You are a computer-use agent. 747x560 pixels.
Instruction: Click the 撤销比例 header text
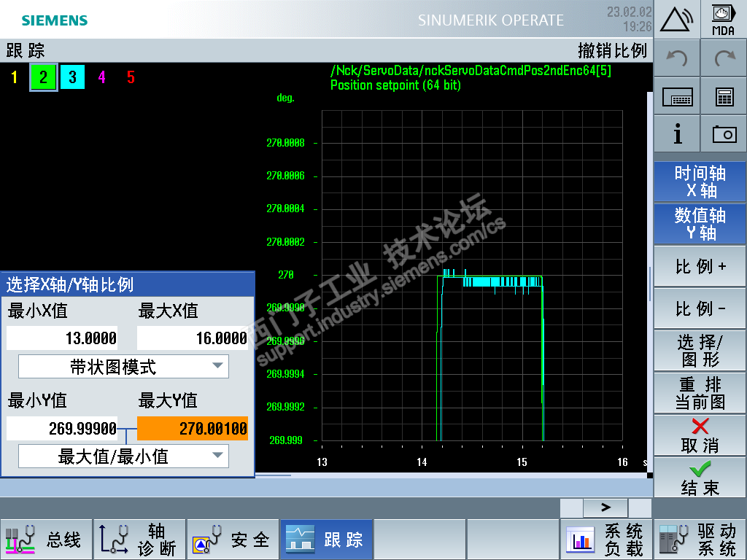(612, 50)
